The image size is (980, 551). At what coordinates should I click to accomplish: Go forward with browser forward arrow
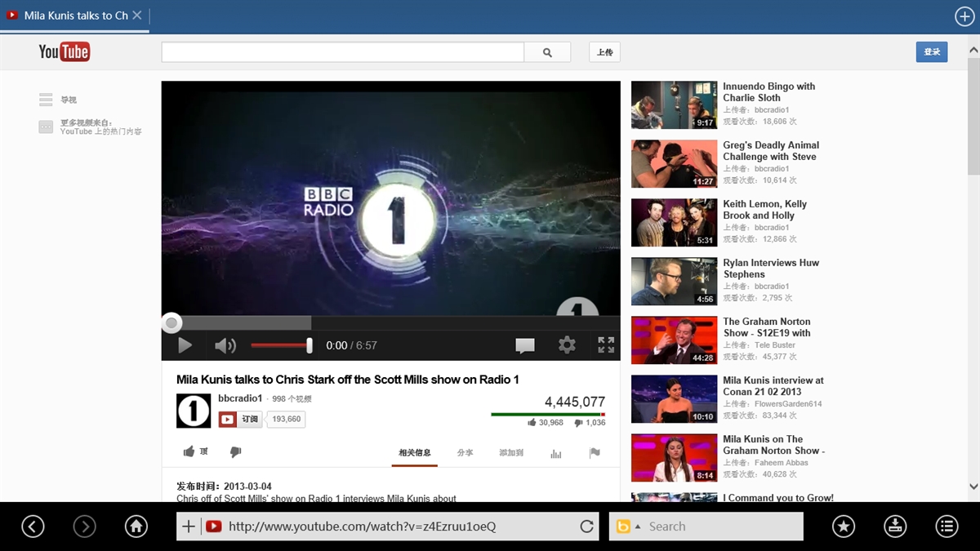click(x=85, y=527)
